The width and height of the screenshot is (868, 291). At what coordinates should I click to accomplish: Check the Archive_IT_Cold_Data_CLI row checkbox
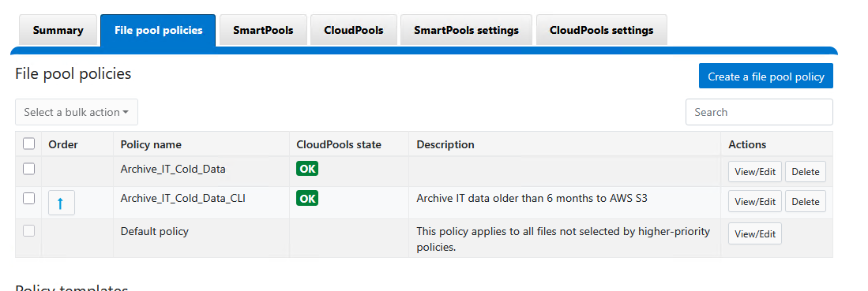[28, 198]
